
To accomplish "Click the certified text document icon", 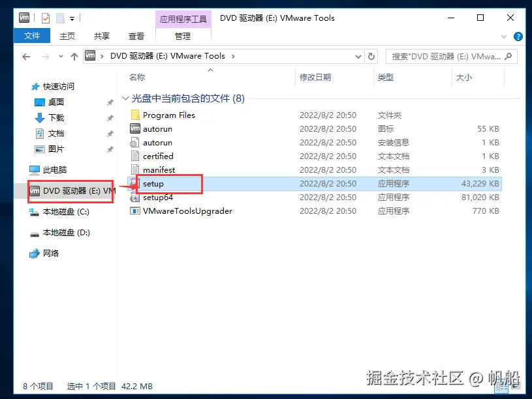I will click(135, 156).
